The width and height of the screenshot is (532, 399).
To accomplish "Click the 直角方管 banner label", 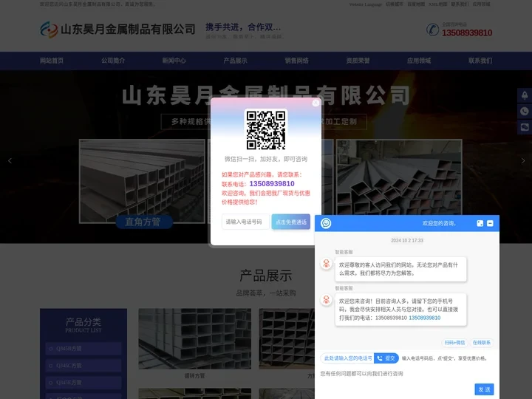I will [144, 222].
